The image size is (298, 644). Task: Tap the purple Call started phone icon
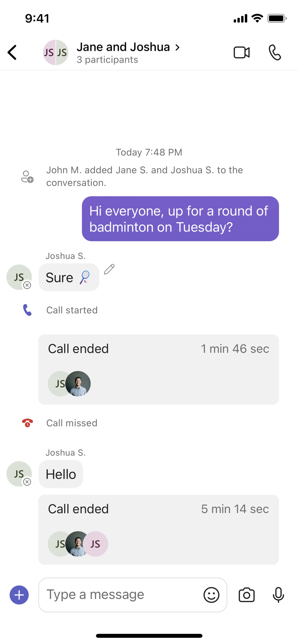point(27,310)
